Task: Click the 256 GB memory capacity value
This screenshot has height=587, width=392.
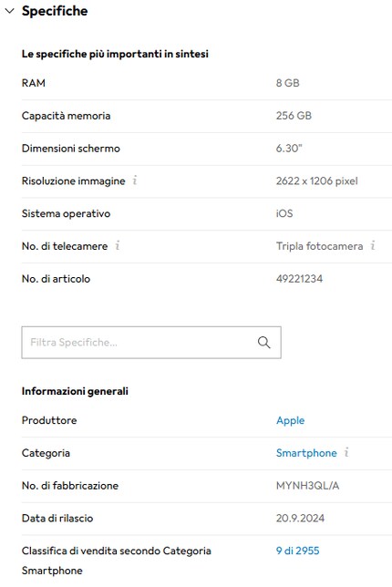Action: (294, 115)
